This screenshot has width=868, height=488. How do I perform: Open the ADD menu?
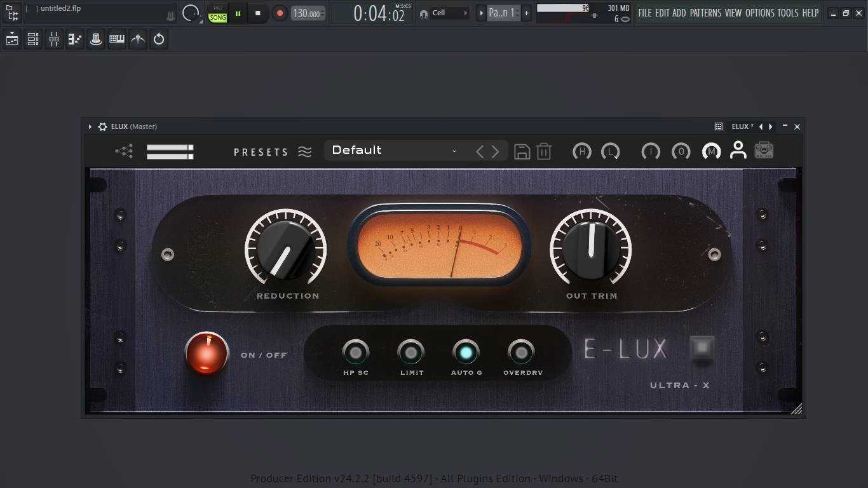tap(679, 13)
